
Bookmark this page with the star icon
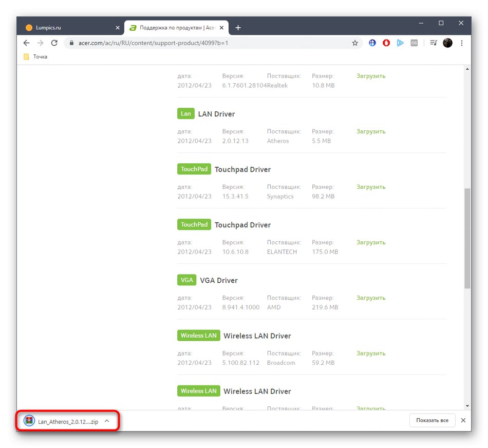coord(355,43)
